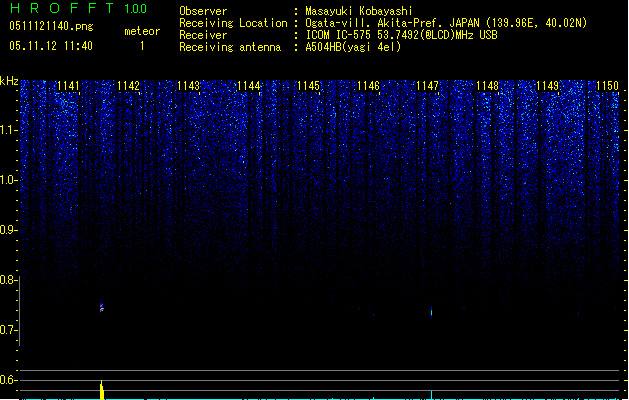Click the 0.7 frequency axis label
This screenshot has height=400, width=629.
(8, 330)
